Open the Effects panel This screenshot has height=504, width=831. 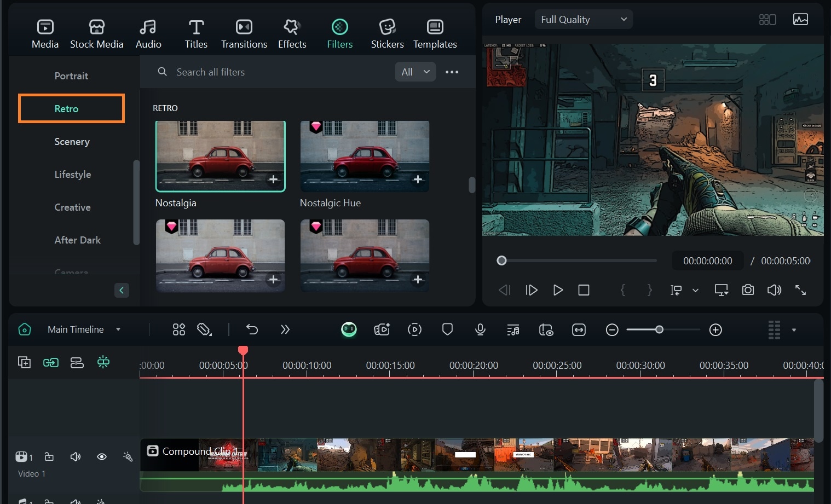coord(292,33)
